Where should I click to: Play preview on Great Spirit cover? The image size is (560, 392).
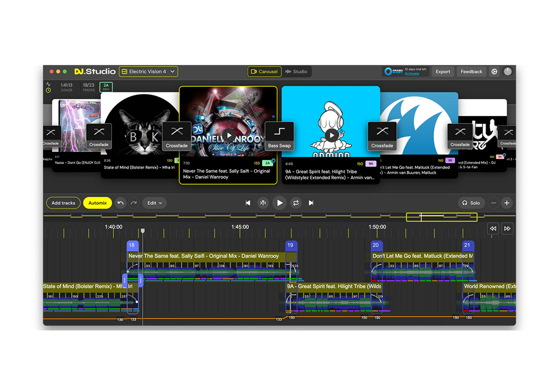[331, 136]
